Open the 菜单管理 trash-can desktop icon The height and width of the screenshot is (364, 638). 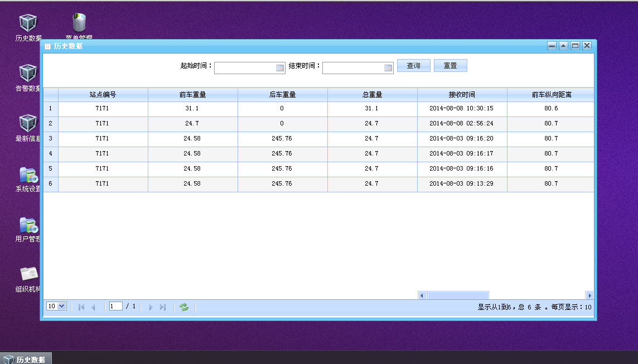pyautogui.click(x=79, y=22)
